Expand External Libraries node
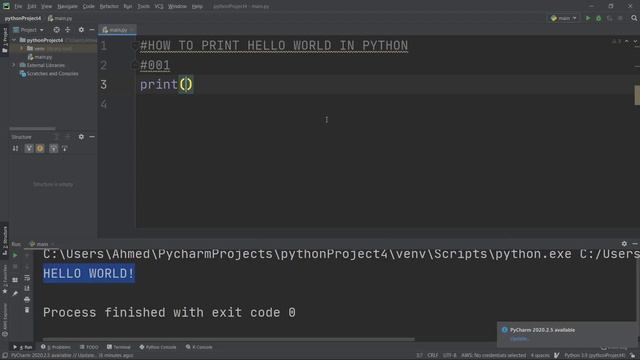Screen dimensions: 640x360 [14, 65]
